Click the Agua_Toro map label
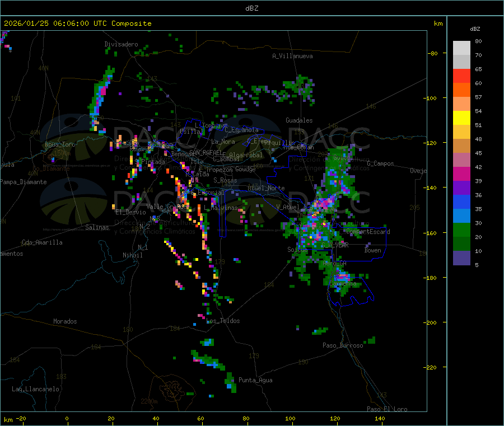The height and width of the screenshot is (426, 504). pos(60,144)
